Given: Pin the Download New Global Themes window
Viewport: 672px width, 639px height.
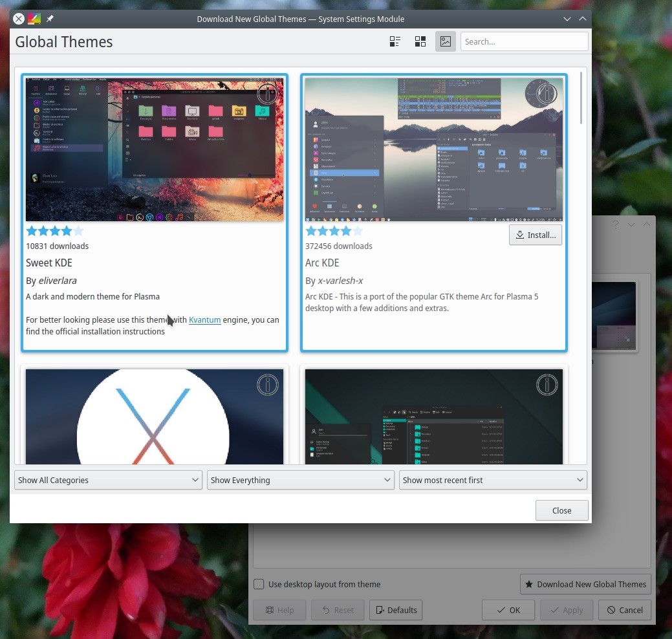Looking at the screenshot, I should click(x=49, y=19).
